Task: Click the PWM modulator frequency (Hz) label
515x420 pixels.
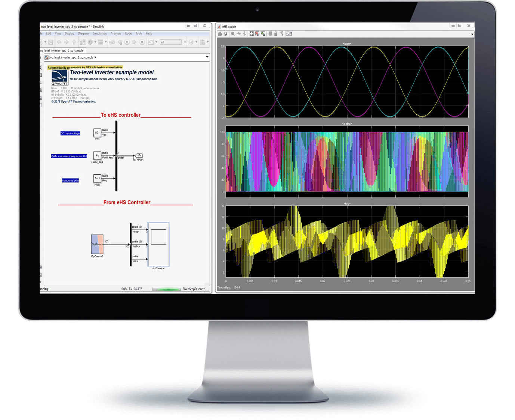Action: [x=69, y=156]
